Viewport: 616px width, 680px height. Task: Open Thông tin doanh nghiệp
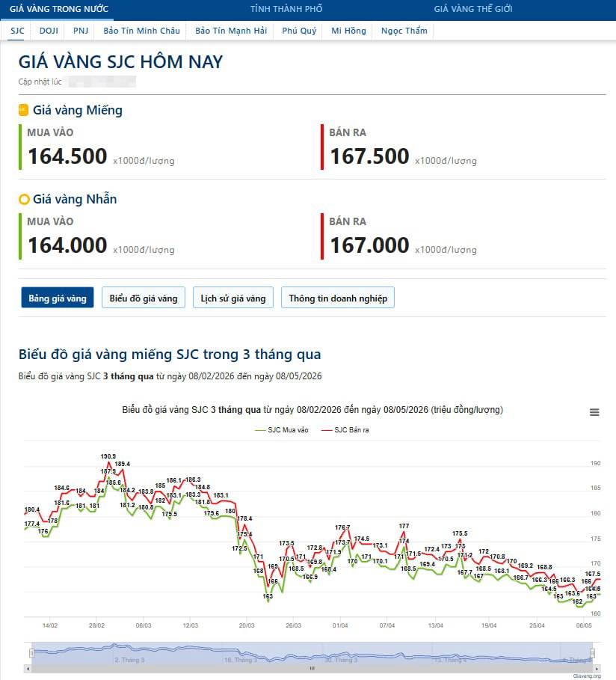click(338, 298)
